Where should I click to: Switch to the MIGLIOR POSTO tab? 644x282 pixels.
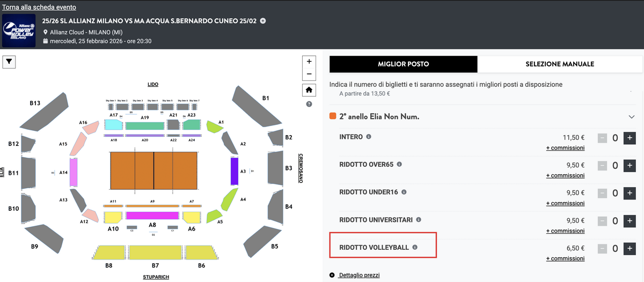tap(403, 64)
